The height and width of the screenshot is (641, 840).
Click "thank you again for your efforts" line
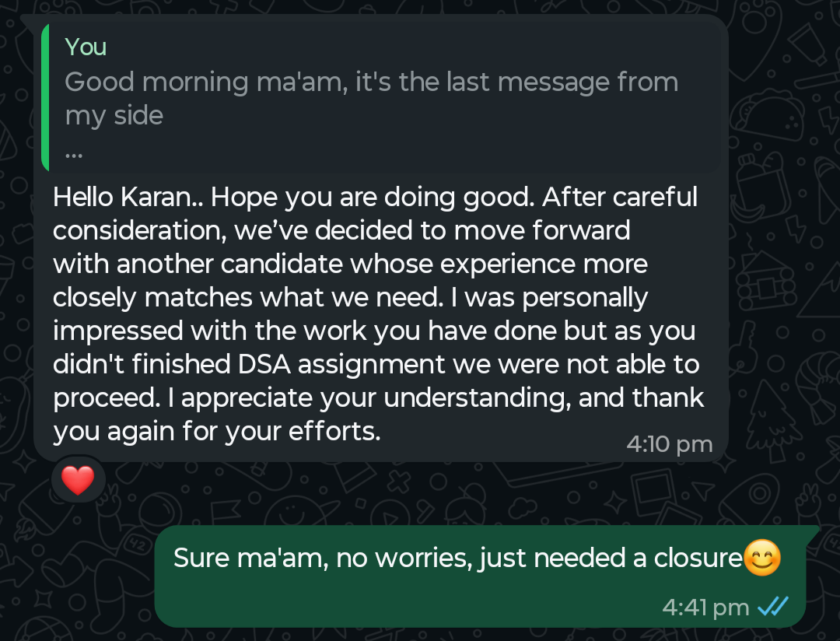click(x=217, y=432)
